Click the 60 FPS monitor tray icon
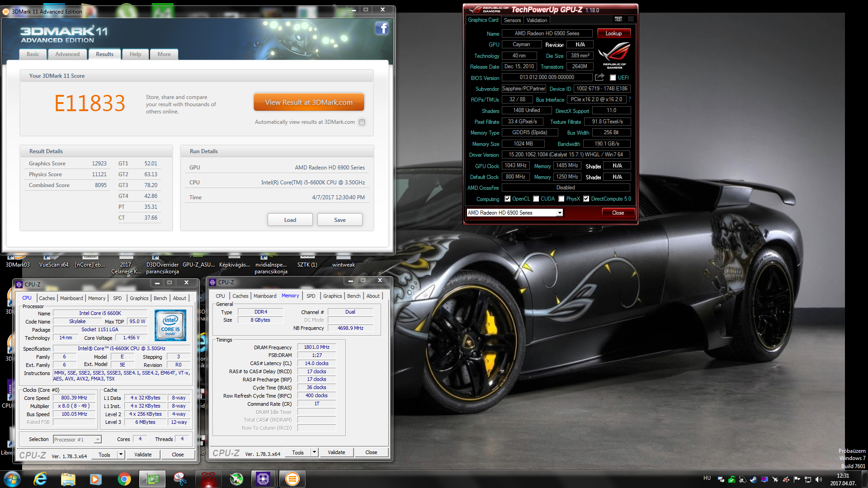 pos(764,479)
